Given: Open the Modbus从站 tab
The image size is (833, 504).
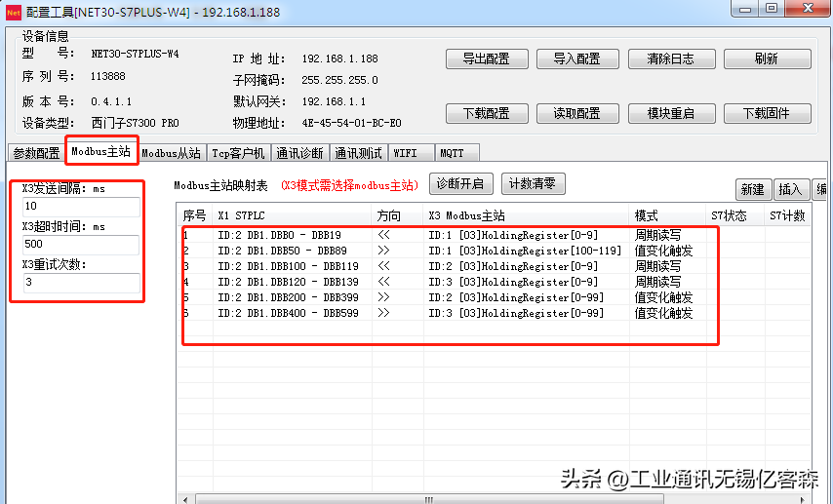Looking at the screenshot, I should [171, 153].
